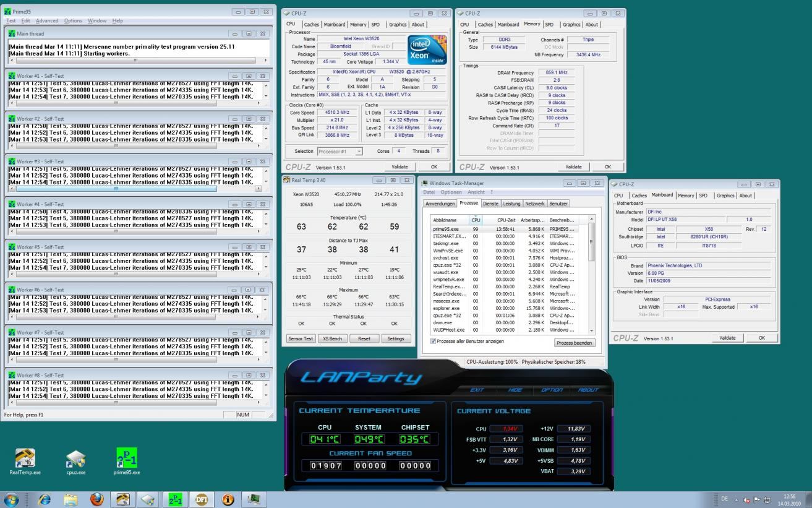Open Windows Explorer folder icon in taskbar
812x508 pixels.
(71, 499)
